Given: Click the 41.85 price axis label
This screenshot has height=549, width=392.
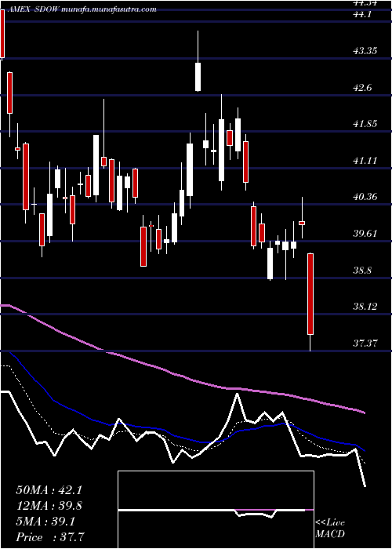Looking at the screenshot, I should (365, 124).
